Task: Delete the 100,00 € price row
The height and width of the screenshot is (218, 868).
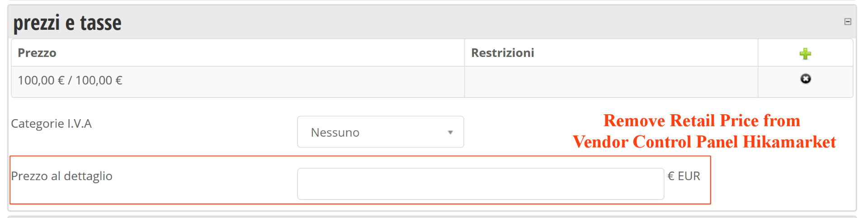Action: [x=805, y=79]
